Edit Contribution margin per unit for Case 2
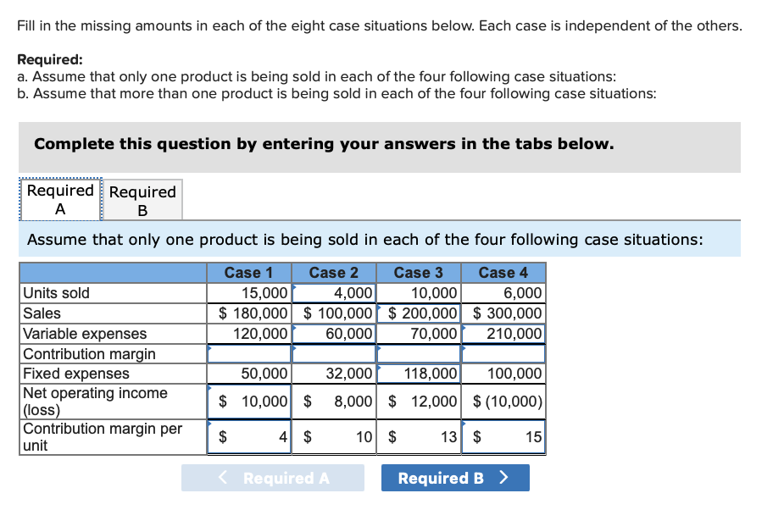The height and width of the screenshot is (532, 773). point(334,436)
